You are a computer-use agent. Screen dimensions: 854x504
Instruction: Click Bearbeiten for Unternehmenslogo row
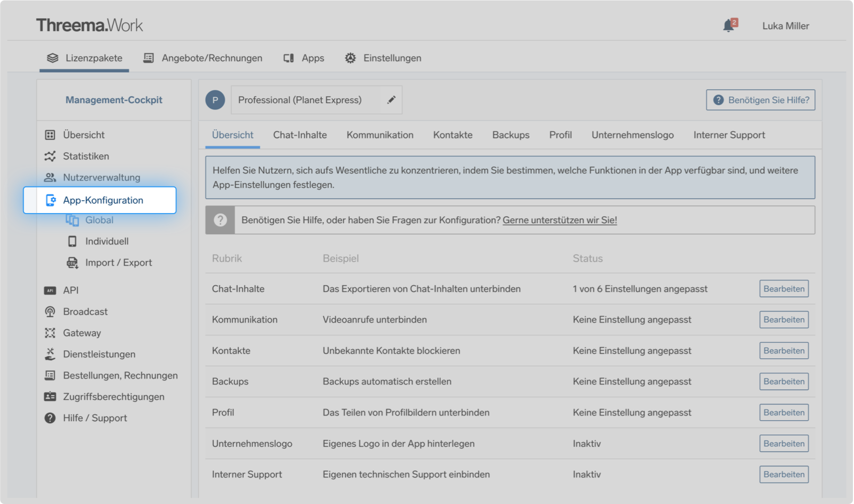pyautogui.click(x=784, y=444)
